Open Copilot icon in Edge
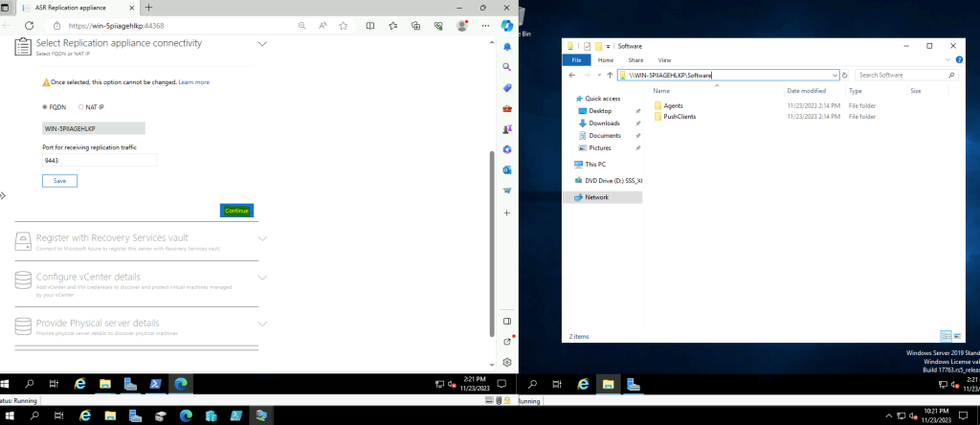980x425 pixels. (x=507, y=26)
